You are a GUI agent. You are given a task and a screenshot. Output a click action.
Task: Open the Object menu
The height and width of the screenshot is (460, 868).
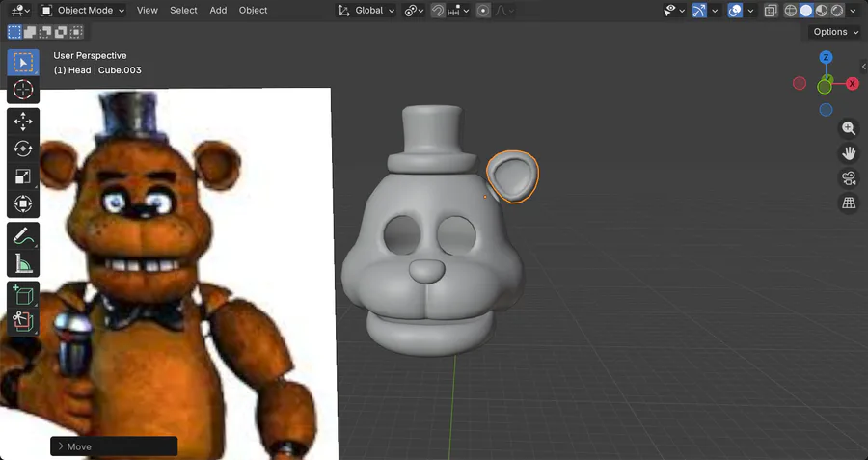point(253,10)
